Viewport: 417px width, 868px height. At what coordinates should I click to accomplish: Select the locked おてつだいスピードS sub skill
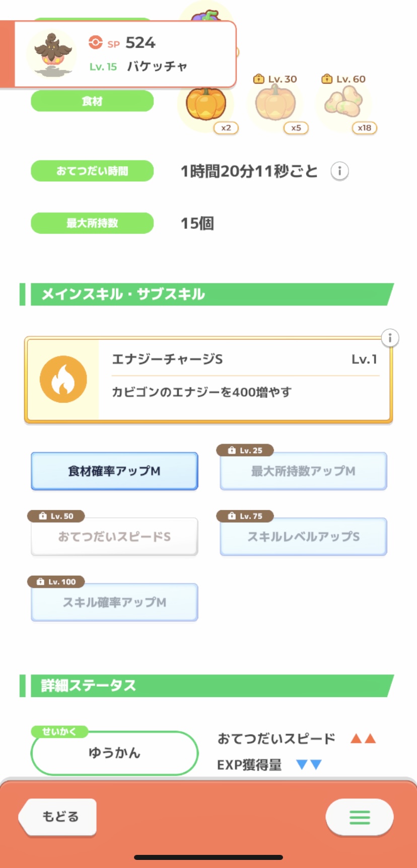(x=114, y=537)
